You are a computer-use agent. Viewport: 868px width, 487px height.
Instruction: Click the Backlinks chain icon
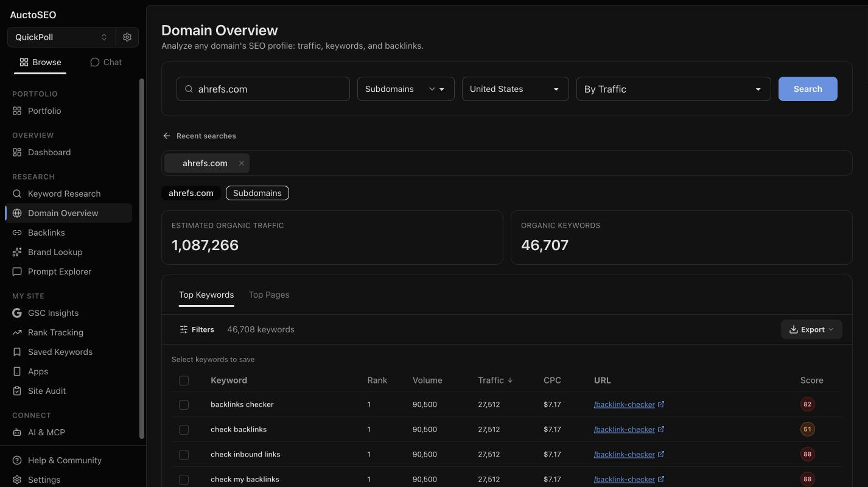click(x=17, y=233)
